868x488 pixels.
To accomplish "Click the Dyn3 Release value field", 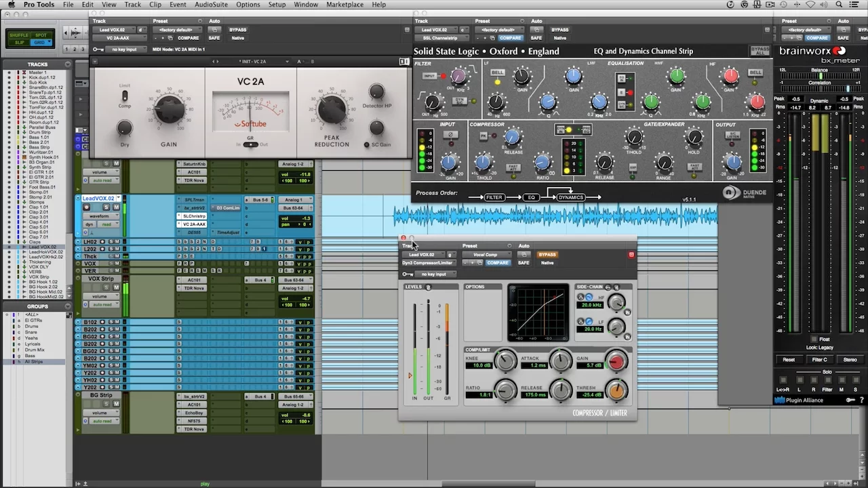I will click(x=534, y=394).
